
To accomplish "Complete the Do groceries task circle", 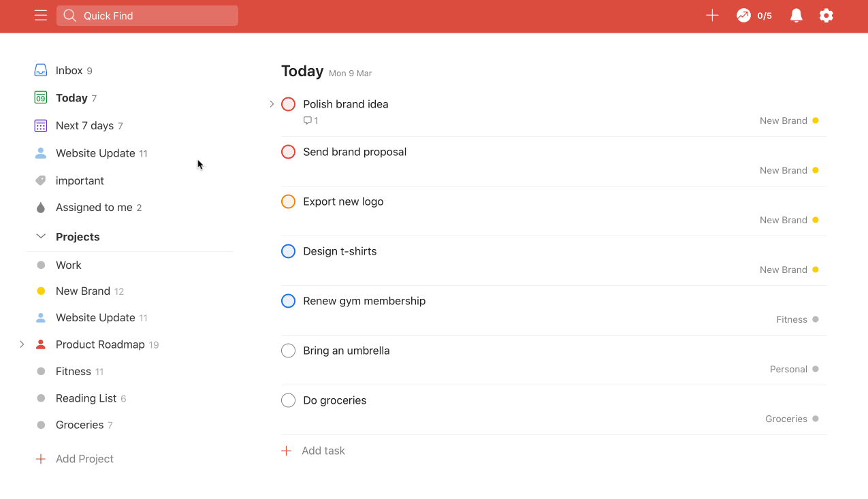I will tap(288, 400).
